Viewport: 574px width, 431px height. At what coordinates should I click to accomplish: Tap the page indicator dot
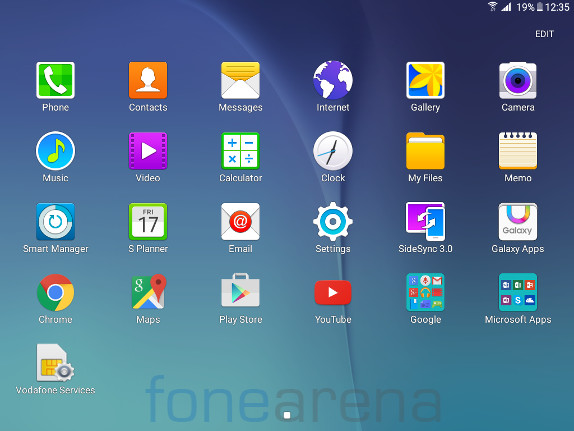pos(287,415)
